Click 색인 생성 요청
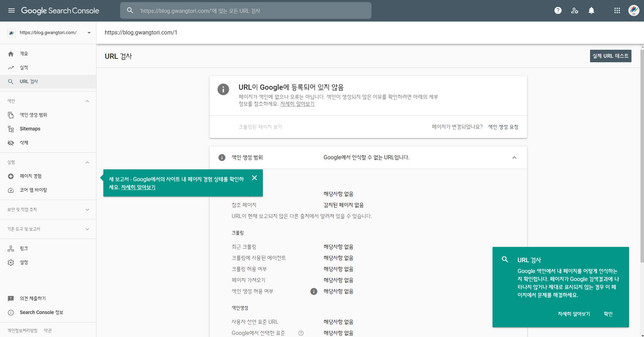The image size is (644, 337). 503,127
